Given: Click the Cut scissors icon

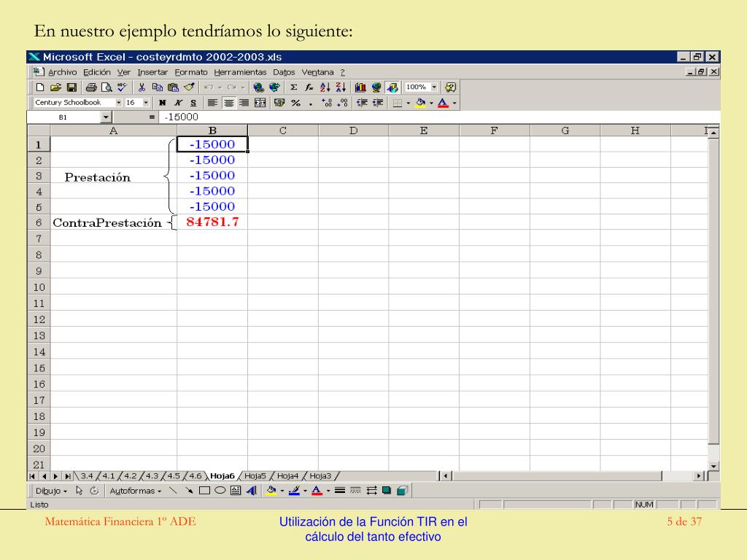Looking at the screenshot, I should tap(142, 87).
